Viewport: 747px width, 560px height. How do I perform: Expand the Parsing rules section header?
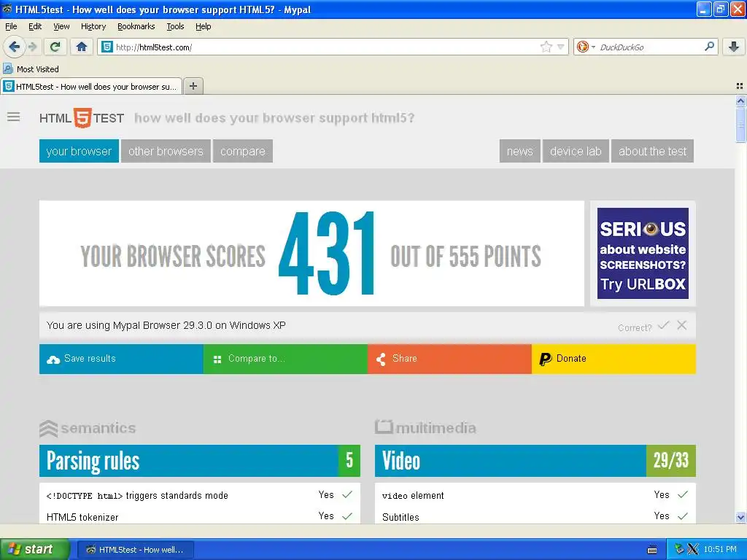200,461
